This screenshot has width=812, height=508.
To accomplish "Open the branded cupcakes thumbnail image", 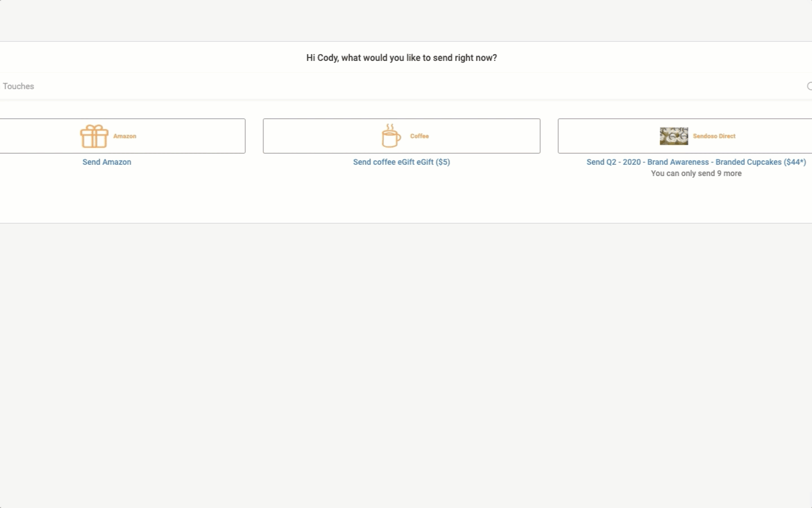I will (x=674, y=136).
